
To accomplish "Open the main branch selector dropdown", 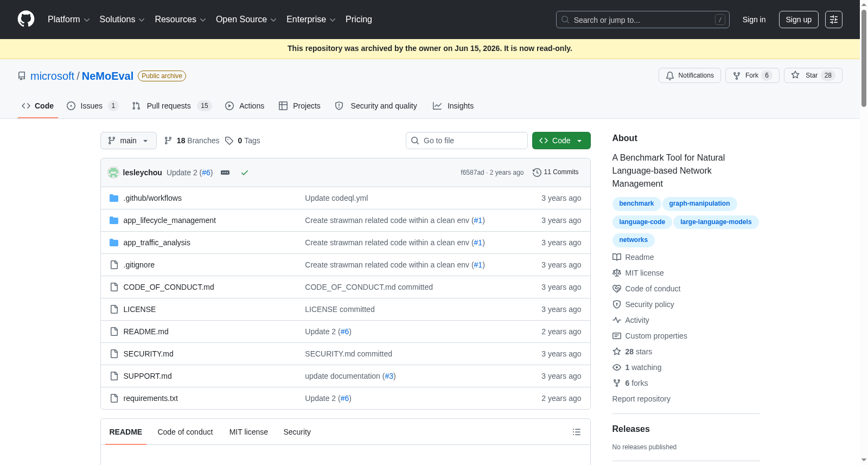I will 129,141.
